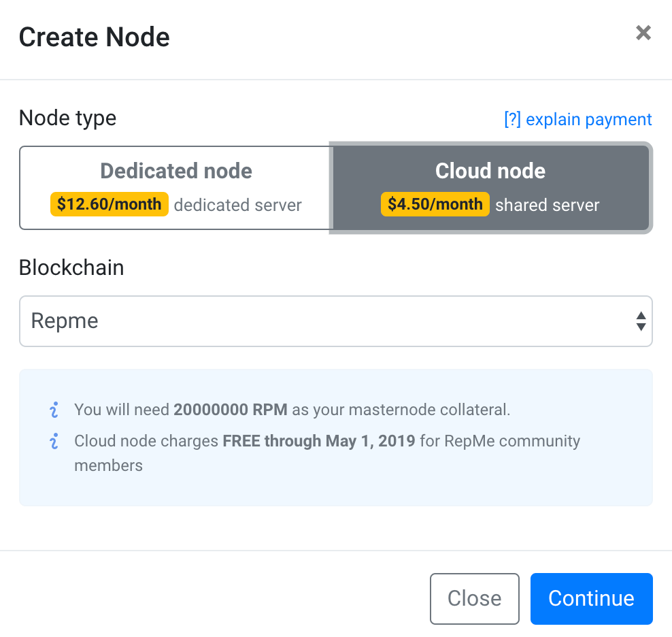Click the blue Continue button

(591, 598)
